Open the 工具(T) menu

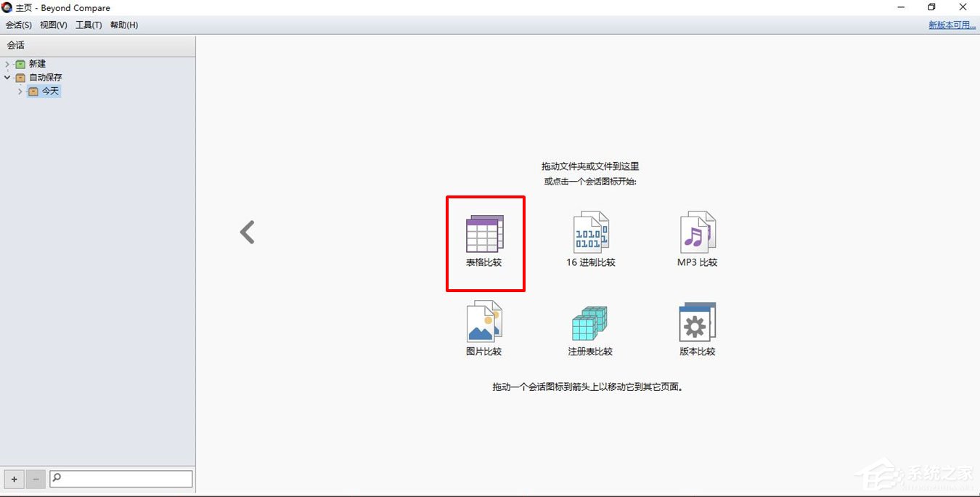click(88, 25)
